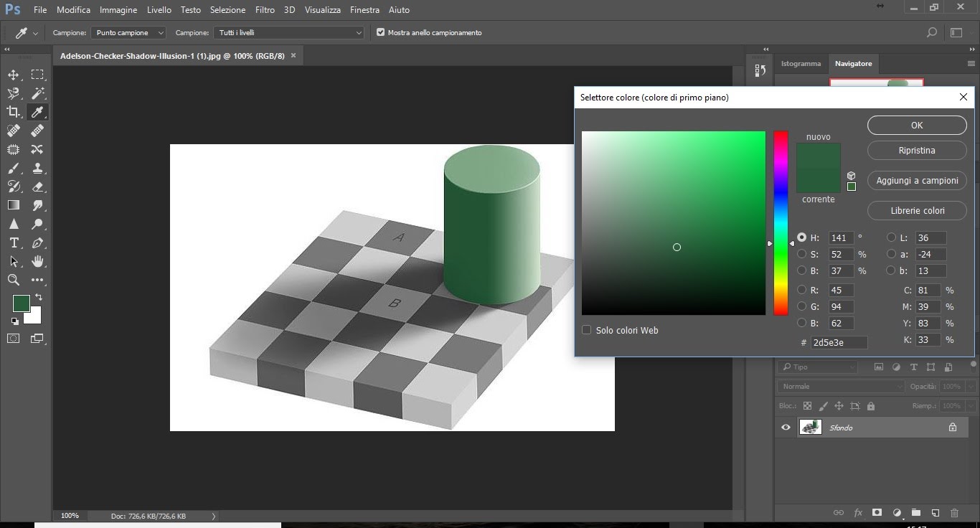The width and height of the screenshot is (980, 528).
Task: Enable the Solo colori Web checkbox
Action: pyautogui.click(x=586, y=330)
